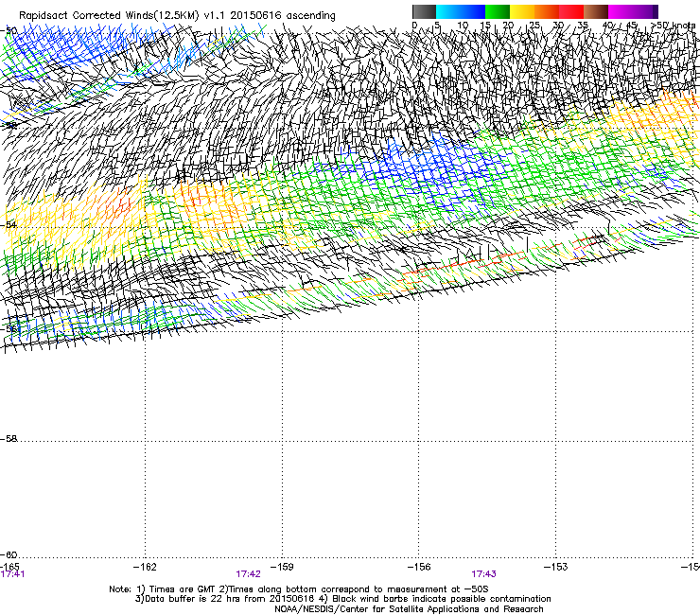700x615 pixels.
Task: Click the '-54' latitude axis label
Action: tap(9, 225)
